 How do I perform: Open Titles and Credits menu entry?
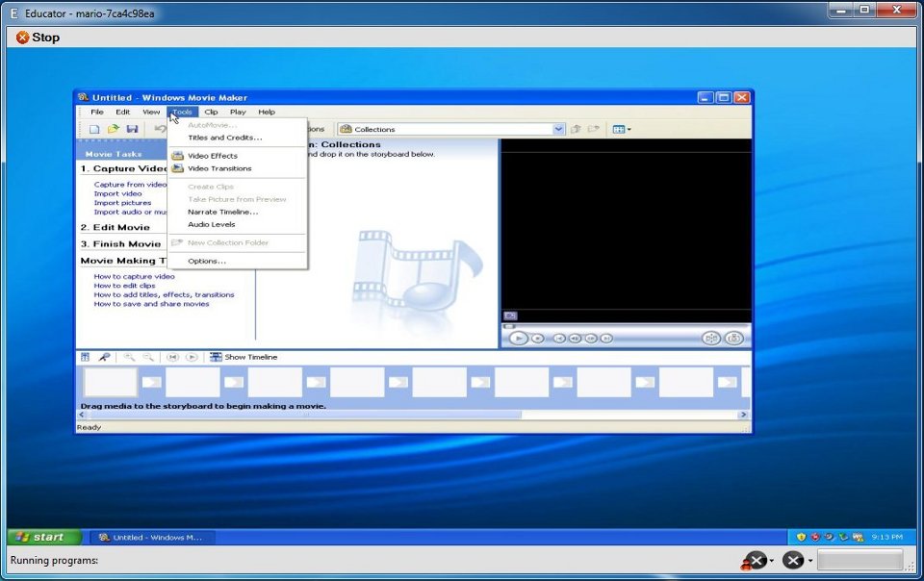tap(224, 138)
